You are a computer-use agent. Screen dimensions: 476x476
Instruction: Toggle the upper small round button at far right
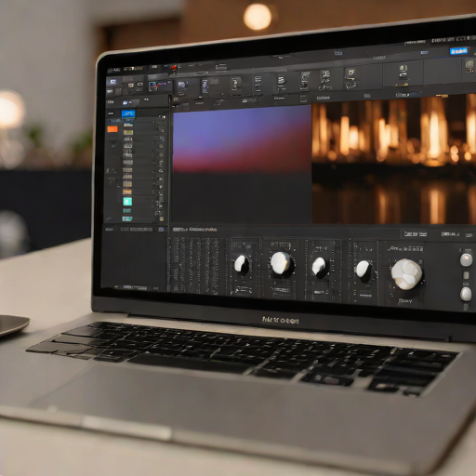pos(466,259)
